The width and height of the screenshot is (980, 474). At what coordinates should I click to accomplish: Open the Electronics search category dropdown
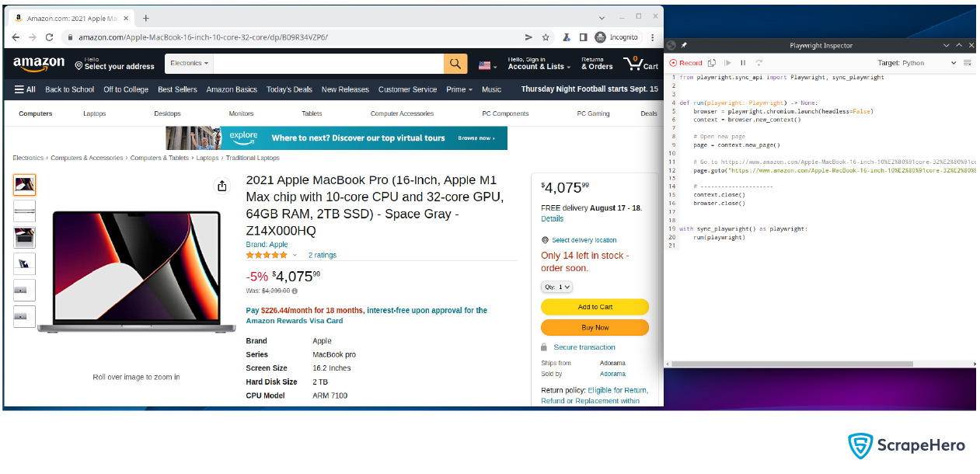189,64
